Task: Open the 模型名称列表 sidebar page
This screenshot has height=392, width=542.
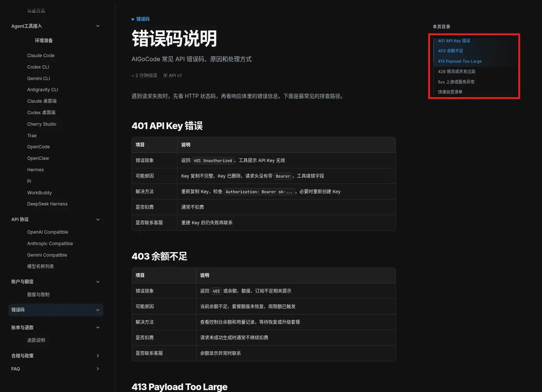Action: click(x=41, y=266)
